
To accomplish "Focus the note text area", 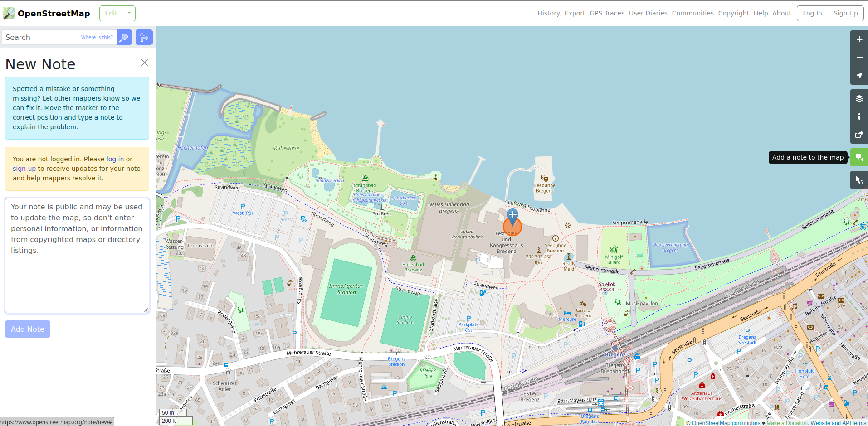I will coord(77,256).
